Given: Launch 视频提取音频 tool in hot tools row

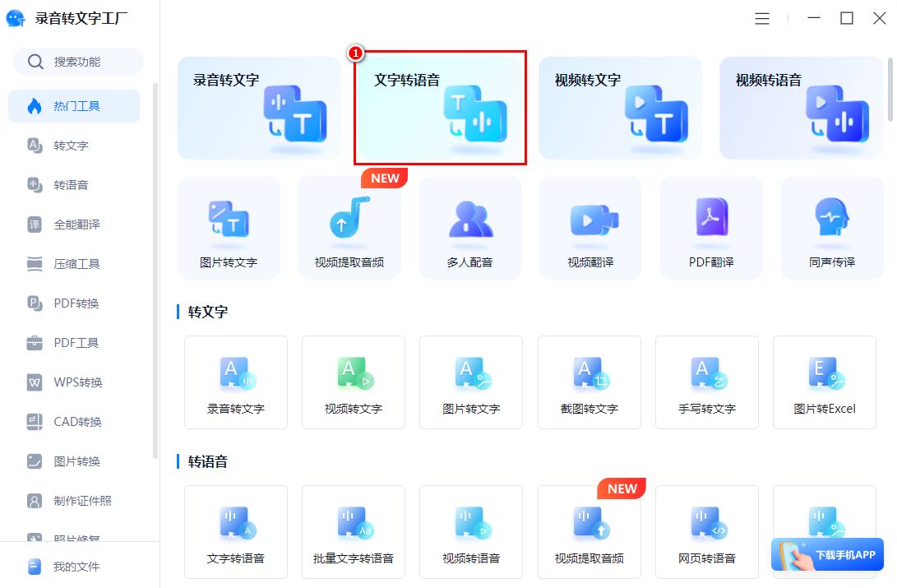Looking at the screenshot, I should coord(349,229).
